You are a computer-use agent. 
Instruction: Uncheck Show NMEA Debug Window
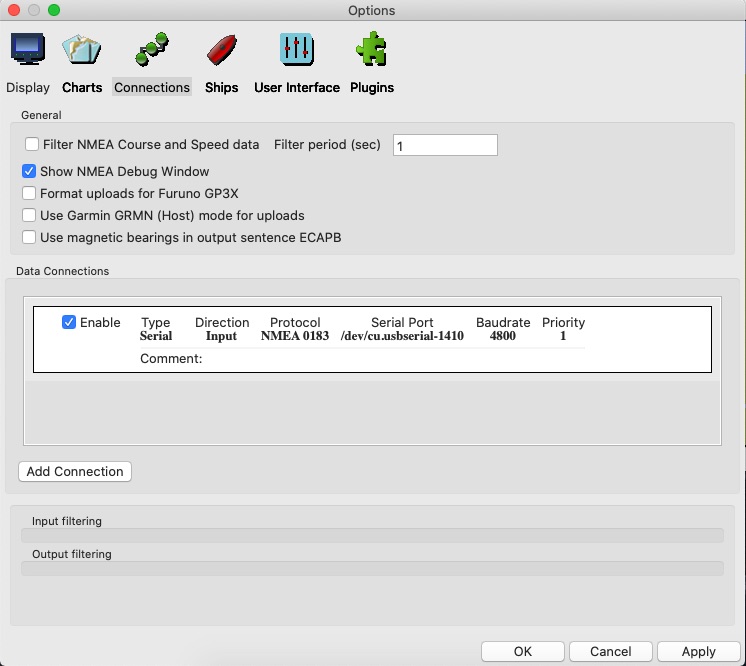pos(30,172)
